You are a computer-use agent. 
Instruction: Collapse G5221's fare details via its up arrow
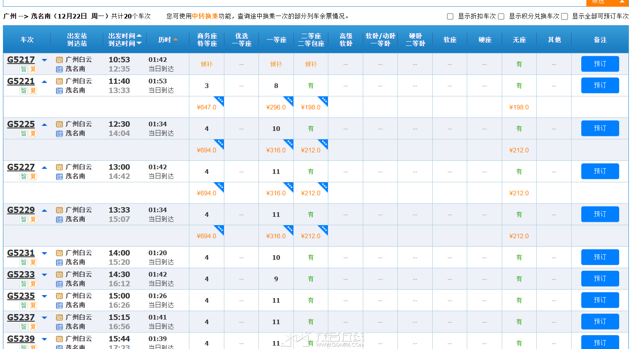coord(44,81)
